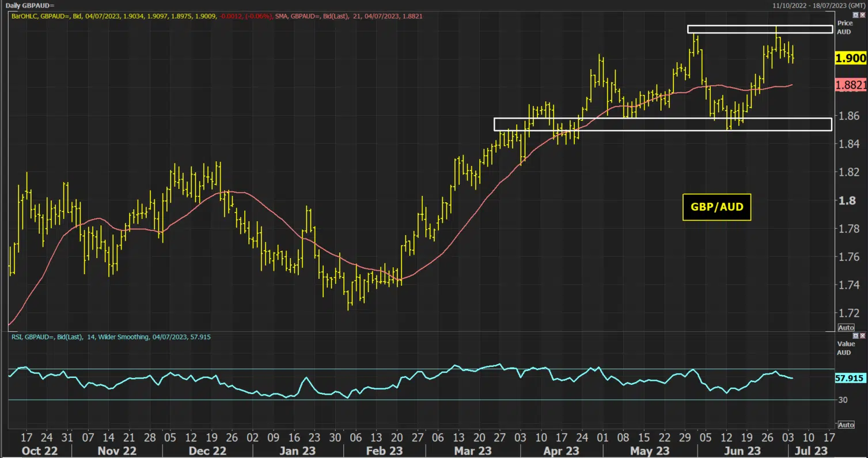Click the RSI Wilder Smoothing legend label
This screenshot has width=868, height=458.
[x=111, y=336]
